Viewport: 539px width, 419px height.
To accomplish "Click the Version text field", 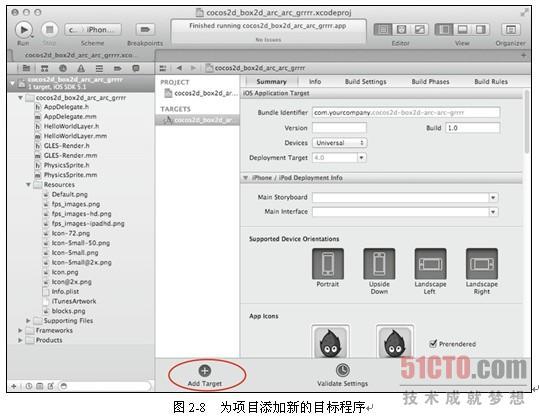I will point(339,128).
